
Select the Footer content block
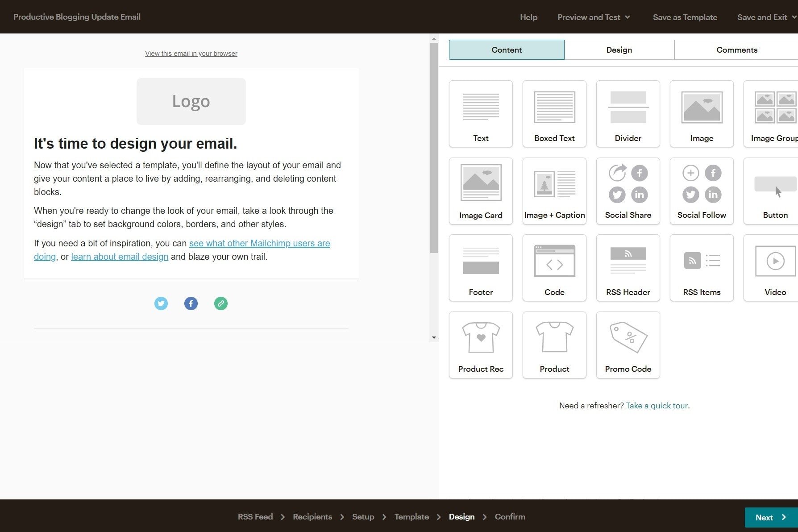tap(481, 268)
